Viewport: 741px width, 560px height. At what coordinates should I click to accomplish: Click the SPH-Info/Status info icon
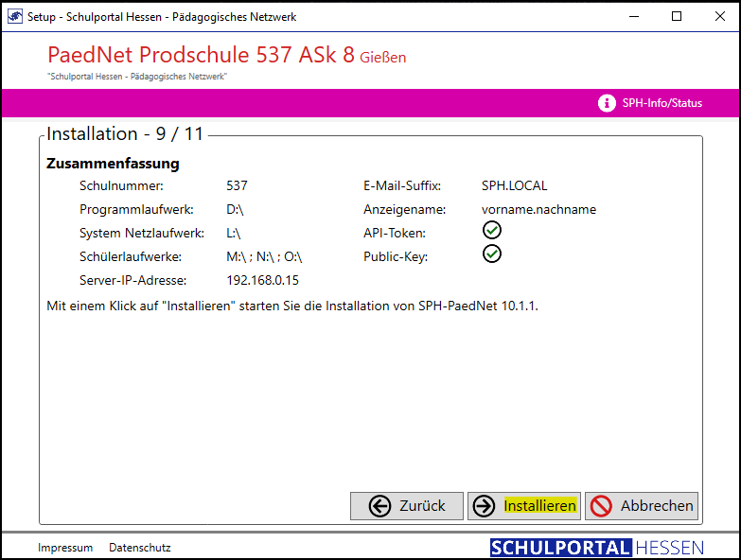tap(607, 103)
